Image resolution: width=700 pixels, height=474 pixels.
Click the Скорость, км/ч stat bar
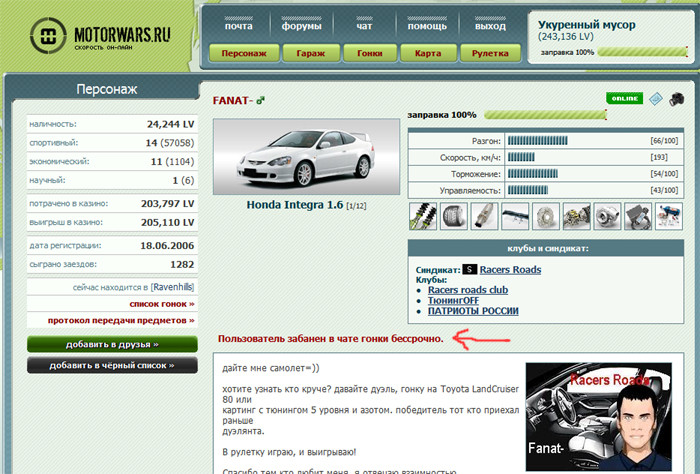pos(521,158)
